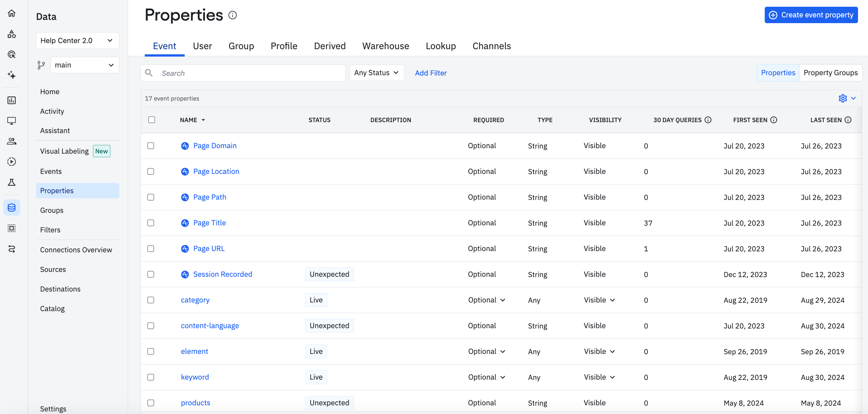Click the dashboards chart icon in the sidebar
Viewport: 868px width, 414px height.
point(12,100)
